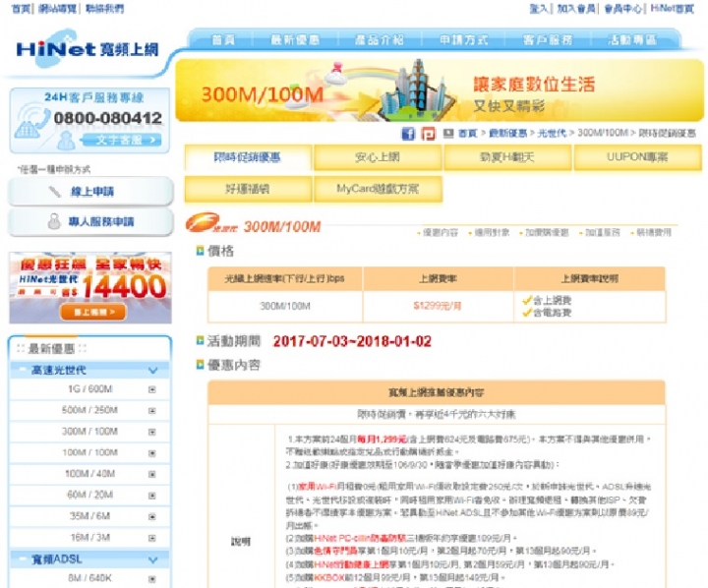Jump to 適用對象 anchor link
Image resolution: width=708 pixels, height=588 pixels.
pos(492,233)
